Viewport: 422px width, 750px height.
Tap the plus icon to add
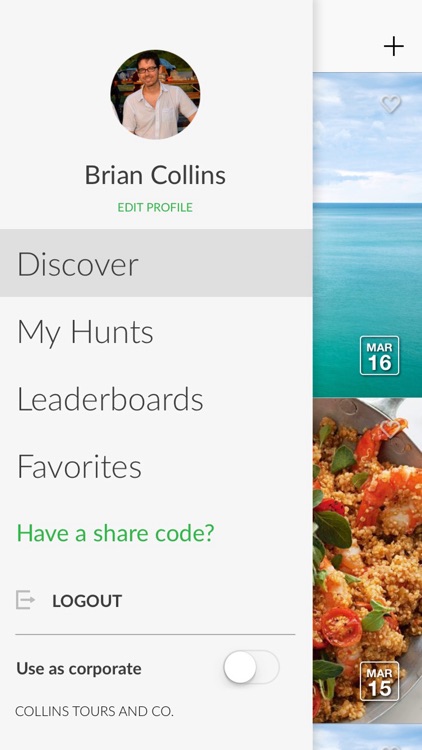[394, 46]
